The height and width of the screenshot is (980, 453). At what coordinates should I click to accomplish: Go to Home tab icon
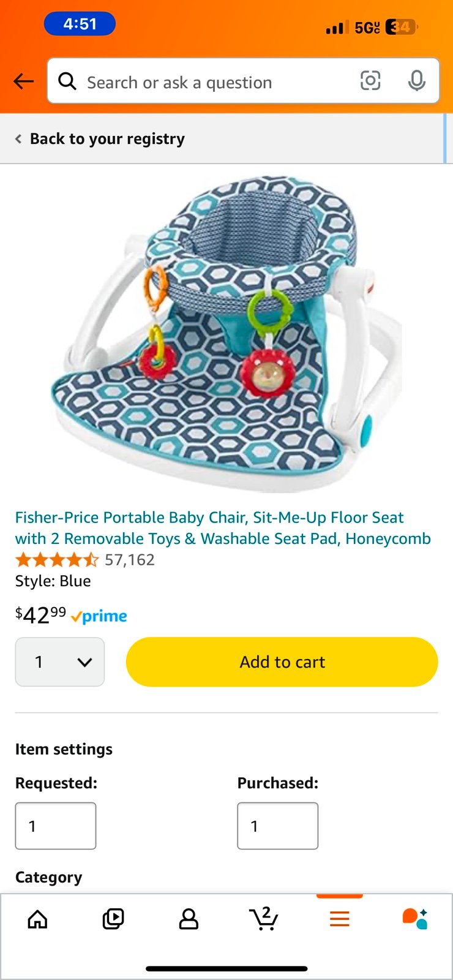tap(38, 919)
